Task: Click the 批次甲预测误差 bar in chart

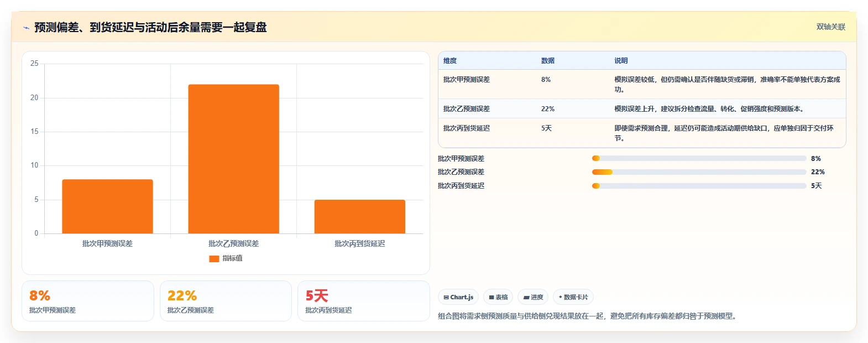Action: coord(107,206)
